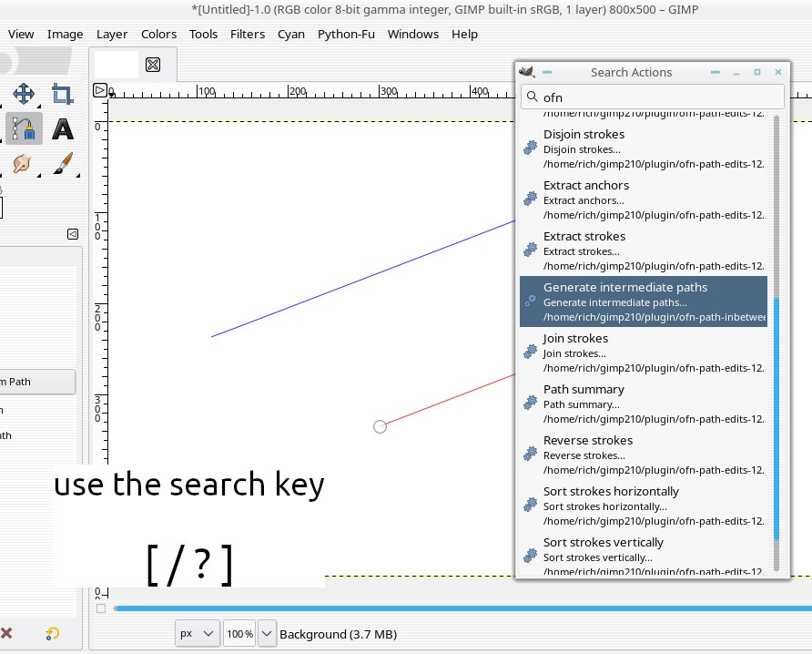The height and width of the screenshot is (654, 812).
Task: Select Join strokes action
Action: tap(644, 353)
